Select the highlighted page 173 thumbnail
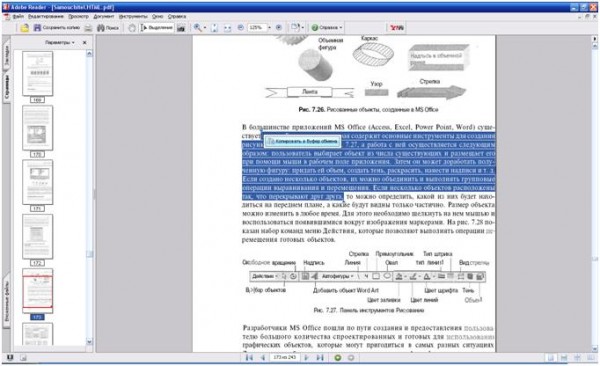Screen dimensions: 600x366 pos(38,291)
